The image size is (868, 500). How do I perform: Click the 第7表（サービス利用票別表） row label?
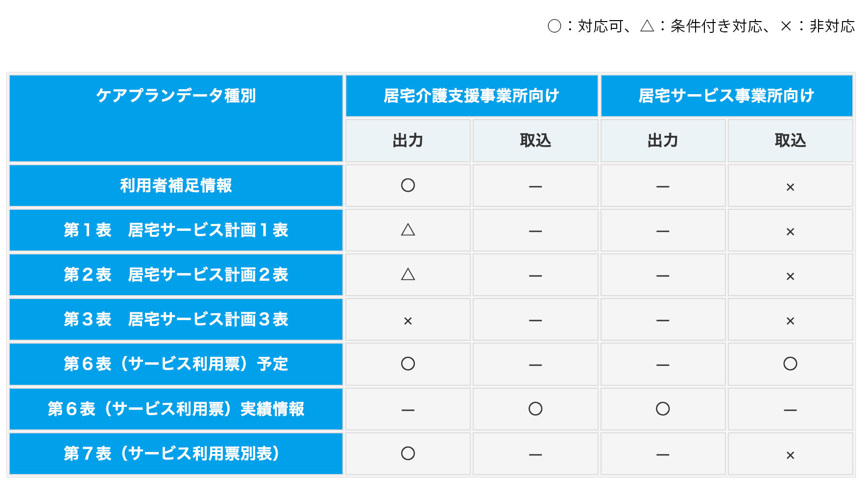[176, 453]
